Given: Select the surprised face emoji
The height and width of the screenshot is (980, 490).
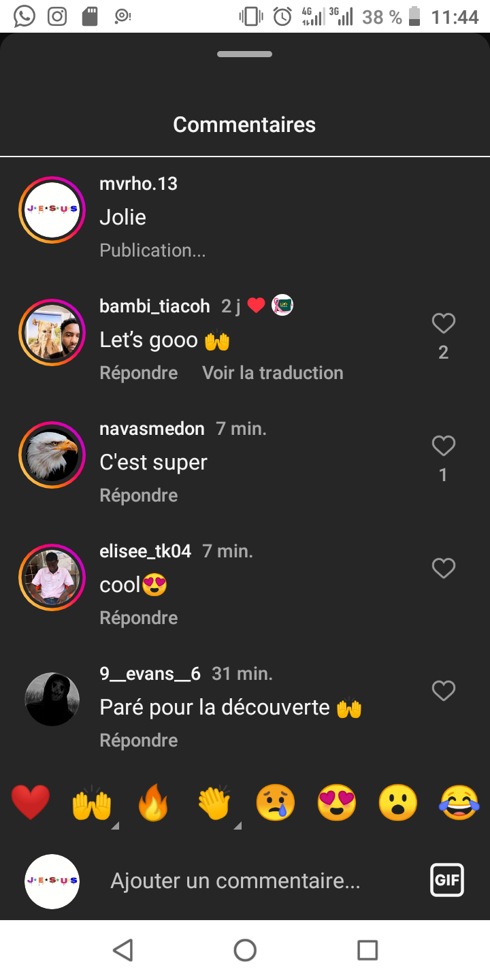Looking at the screenshot, I should point(398,802).
